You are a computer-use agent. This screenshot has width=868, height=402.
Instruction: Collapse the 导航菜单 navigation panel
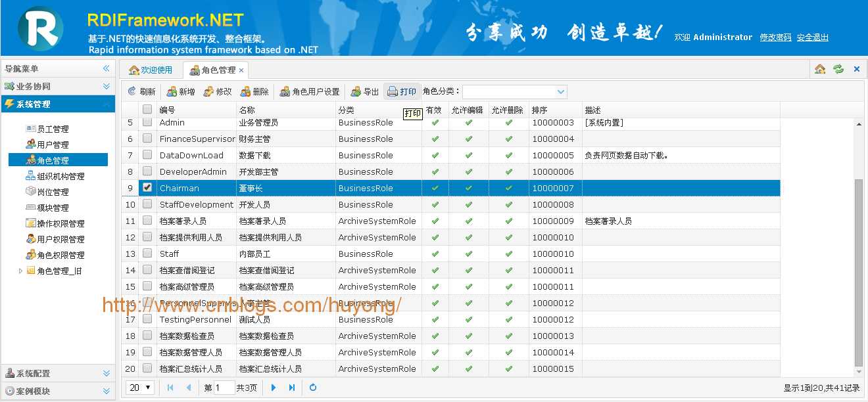click(106, 68)
